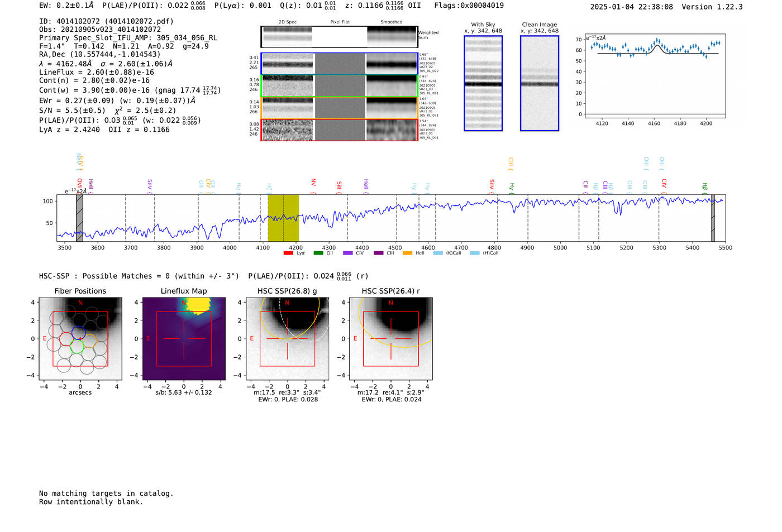
Task: Click the left hatched gray bar in spectrum
Action: [79, 218]
